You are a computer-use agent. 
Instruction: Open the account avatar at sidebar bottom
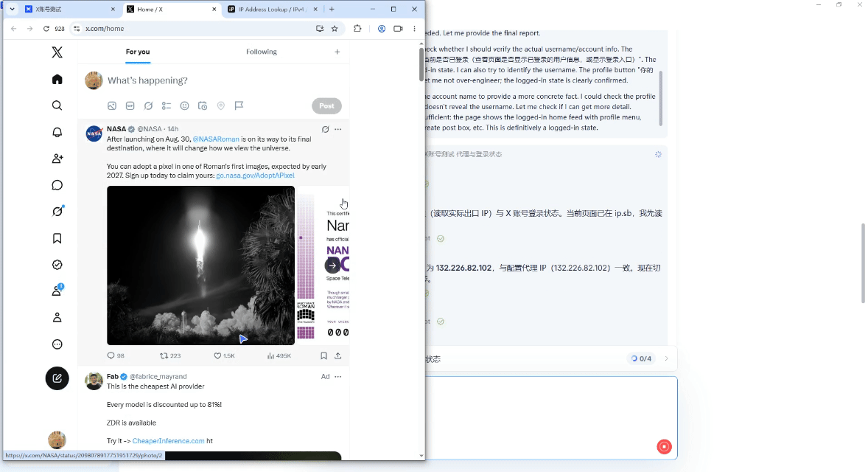[57, 440]
